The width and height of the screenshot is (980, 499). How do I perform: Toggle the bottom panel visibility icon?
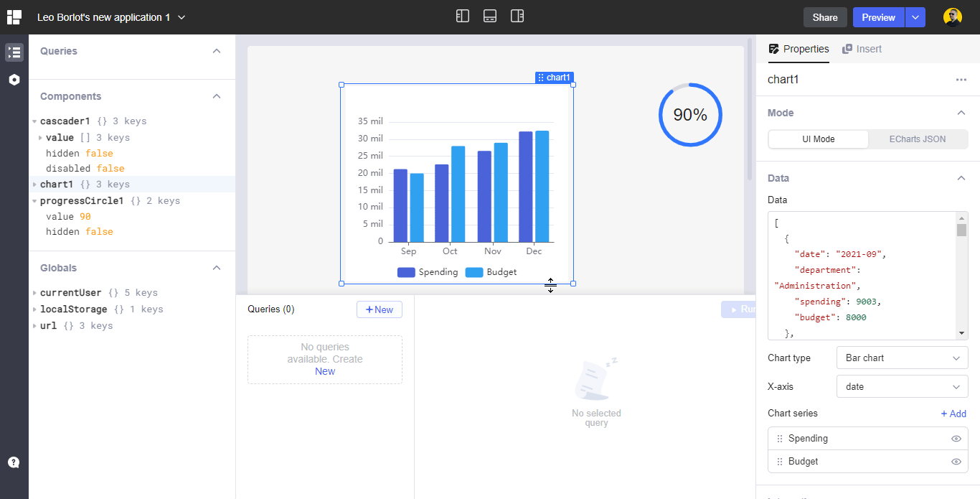point(490,15)
